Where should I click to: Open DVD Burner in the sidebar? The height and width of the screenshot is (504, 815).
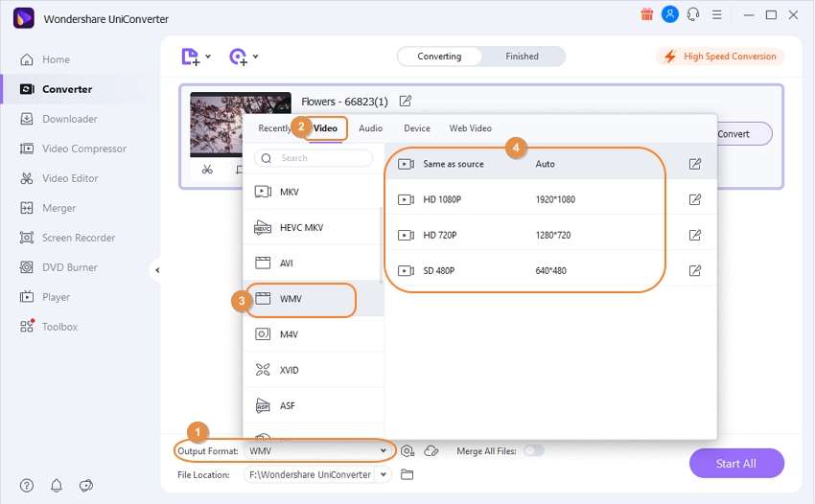58,267
